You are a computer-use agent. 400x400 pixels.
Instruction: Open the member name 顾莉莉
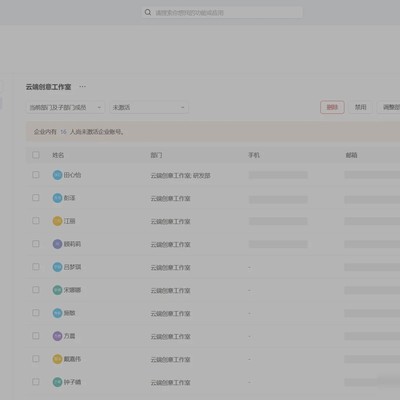coord(72,244)
